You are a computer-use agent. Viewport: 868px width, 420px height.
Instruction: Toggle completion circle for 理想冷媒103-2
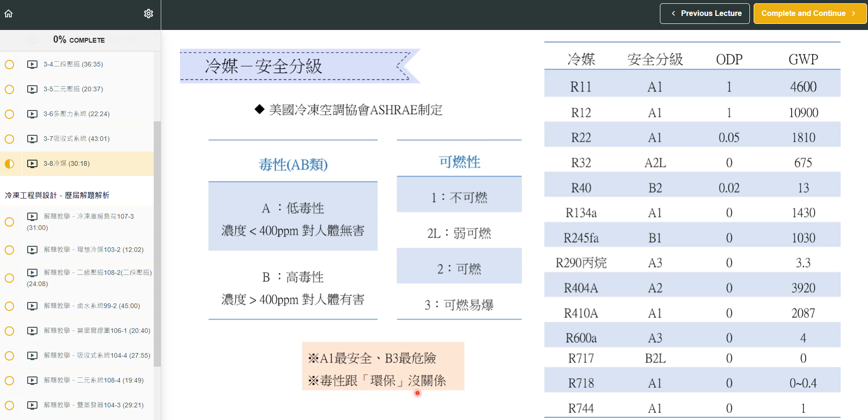coord(9,250)
